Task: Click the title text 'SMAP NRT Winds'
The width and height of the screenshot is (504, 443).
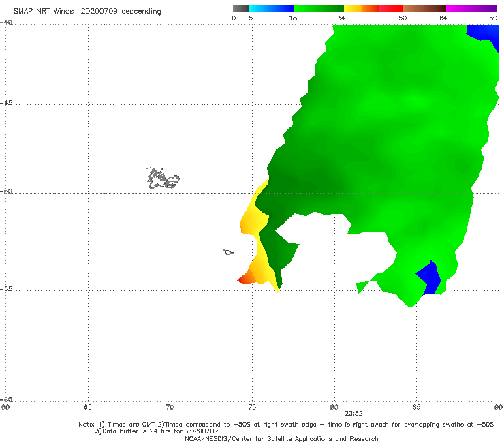Action: (44, 11)
